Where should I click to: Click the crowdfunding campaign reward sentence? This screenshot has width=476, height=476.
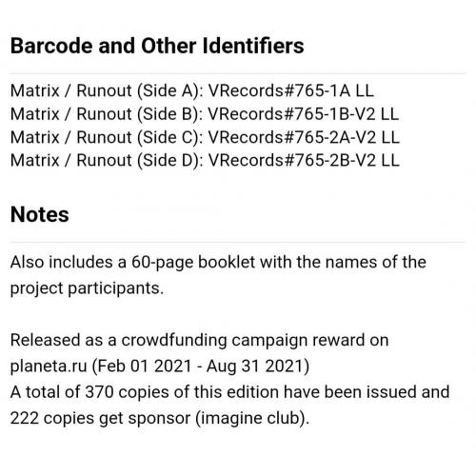click(199, 353)
